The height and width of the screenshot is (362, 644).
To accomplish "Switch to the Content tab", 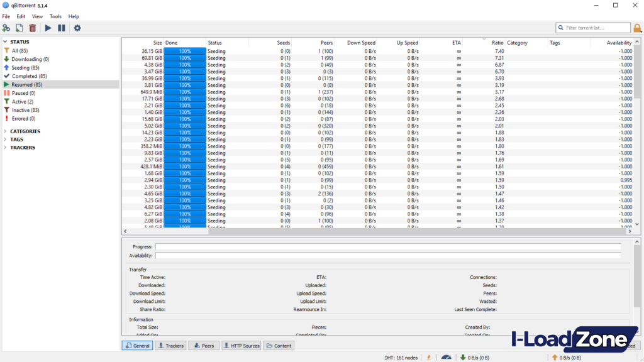I will [279, 346].
